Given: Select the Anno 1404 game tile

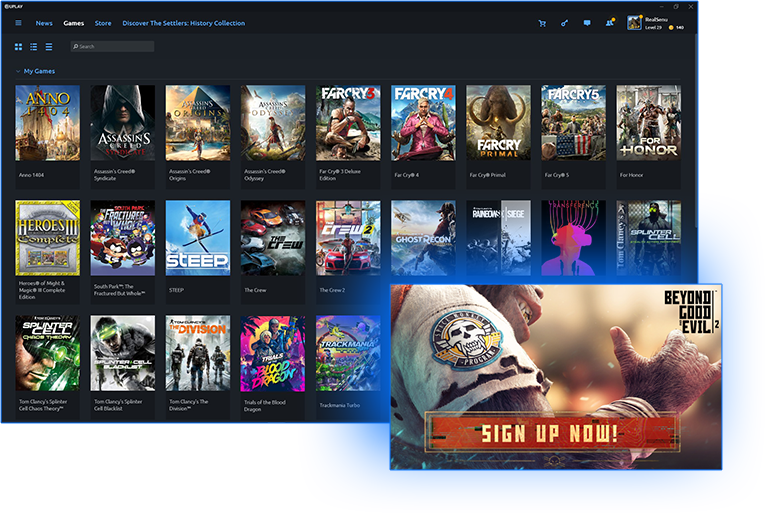Looking at the screenshot, I should [x=48, y=123].
